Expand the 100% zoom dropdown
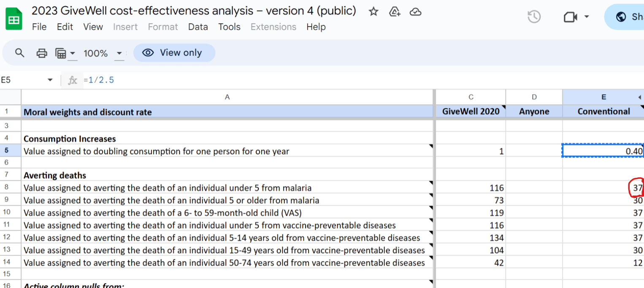 119,53
